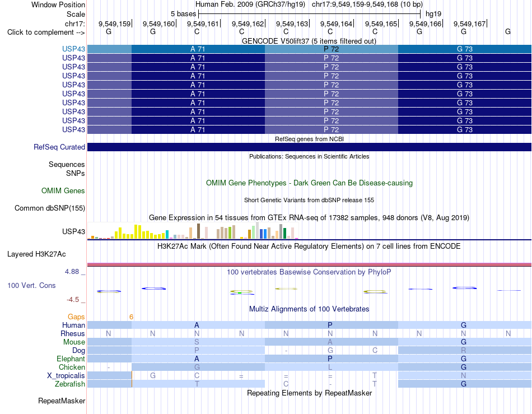The image size is (532, 414).
Task: Click the 'Elephant' alignment row label
Action: (x=71, y=359)
